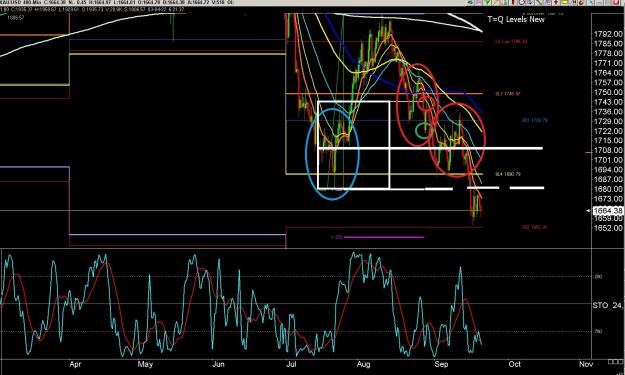Click the 1687.00 price axis label
The image size is (625, 375).
point(608,179)
